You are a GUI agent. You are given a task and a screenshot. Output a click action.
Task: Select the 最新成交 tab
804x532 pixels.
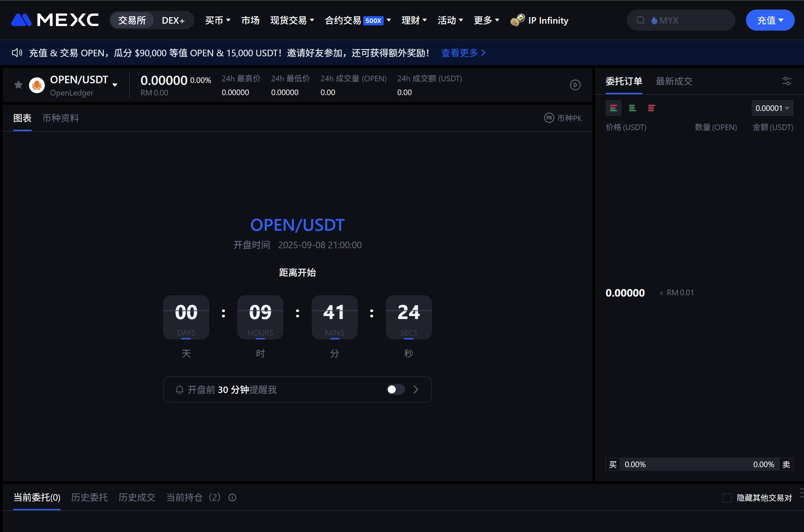(x=674, y=81)
